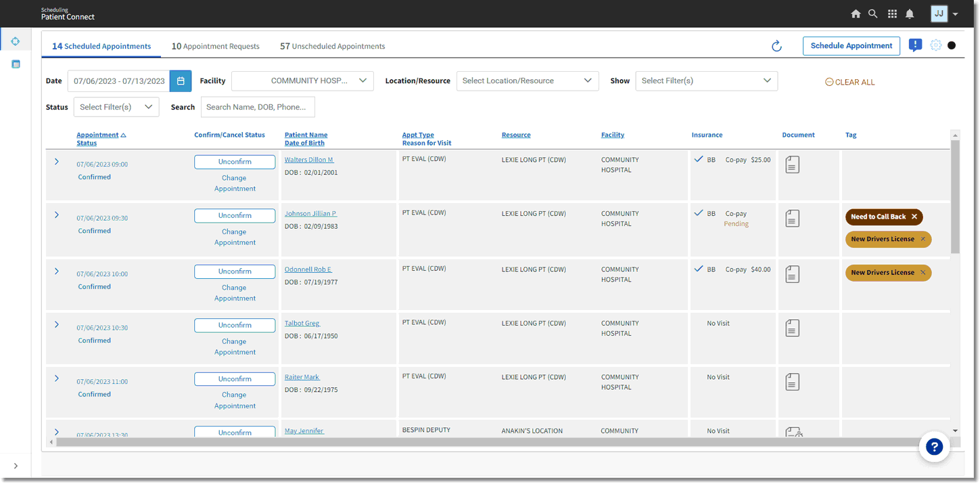980x484 pixels.
Task: Open document icon for Raiter Mark
Action: (x=792, y=382)
